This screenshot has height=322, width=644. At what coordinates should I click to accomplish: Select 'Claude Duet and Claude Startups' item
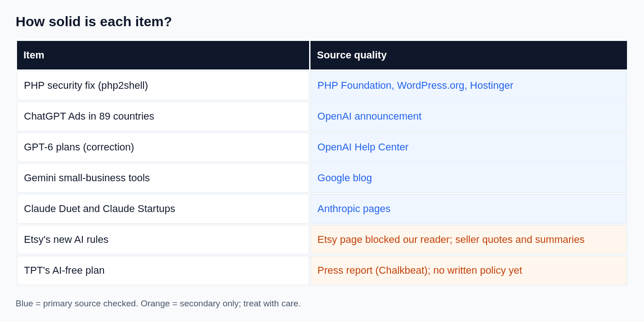pyautogui.click(x=163, y=209)
